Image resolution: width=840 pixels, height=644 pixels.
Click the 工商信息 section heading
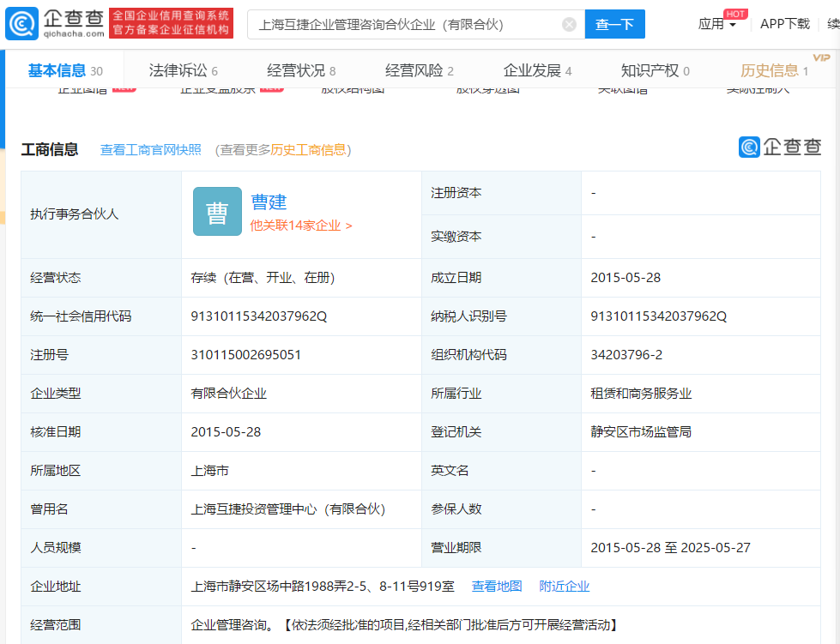click(50, 149)
